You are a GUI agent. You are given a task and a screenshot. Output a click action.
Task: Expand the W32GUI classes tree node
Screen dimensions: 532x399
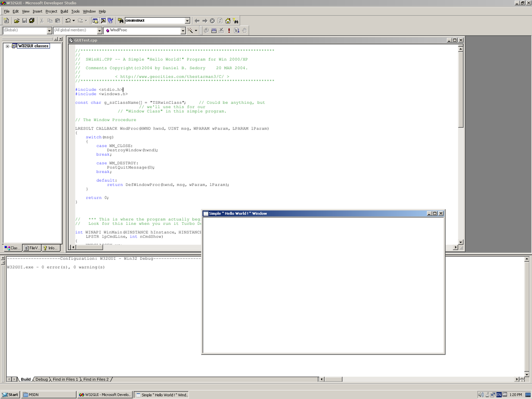[7, 46]
